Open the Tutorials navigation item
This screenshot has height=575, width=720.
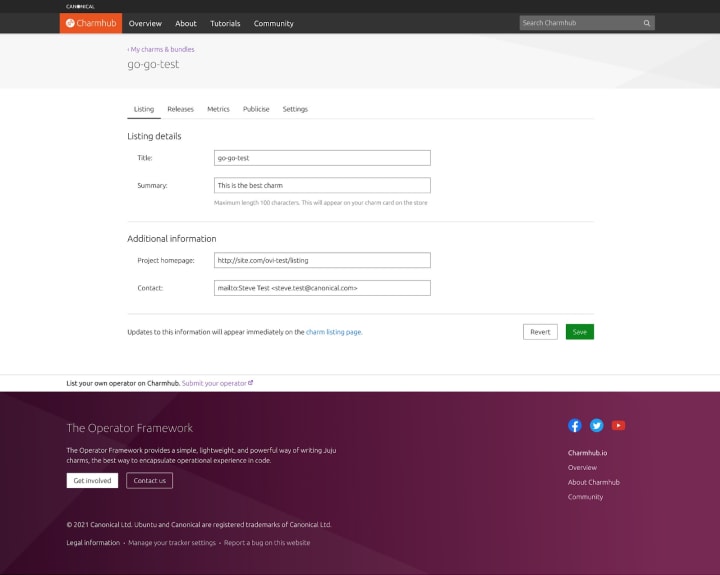(x=225, y=23)
